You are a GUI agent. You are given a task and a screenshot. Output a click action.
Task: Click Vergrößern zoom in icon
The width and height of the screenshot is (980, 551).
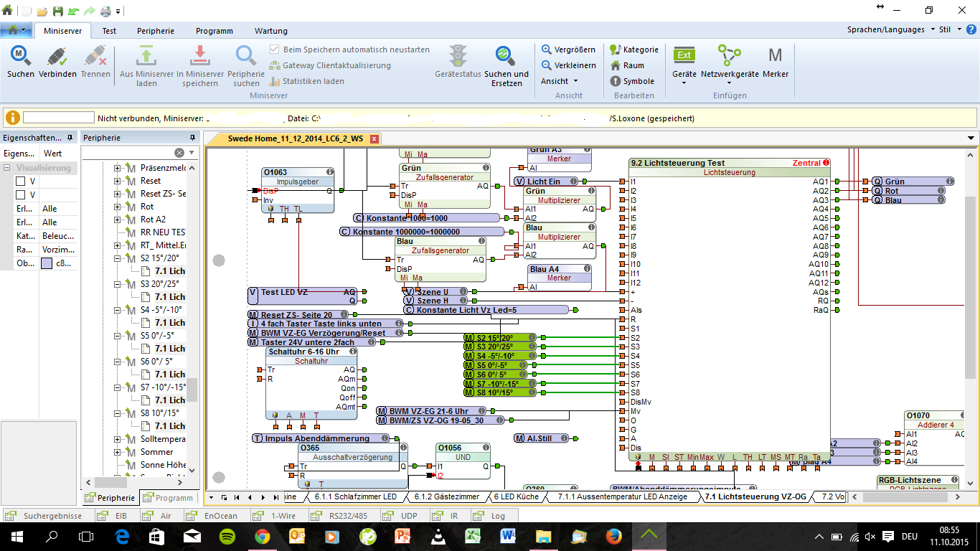[x=547, y=50]
